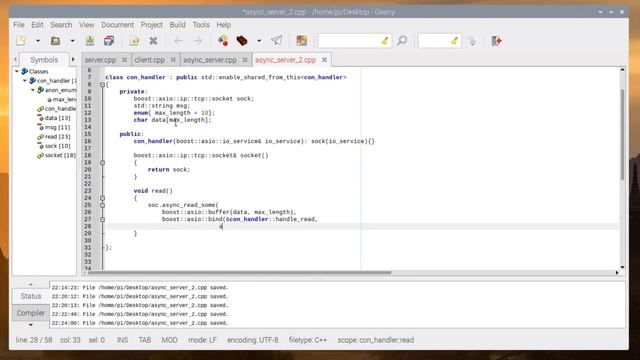Open the Help menu
The image size is (640, 360).
pyautogui.click(x=224, y=25)
